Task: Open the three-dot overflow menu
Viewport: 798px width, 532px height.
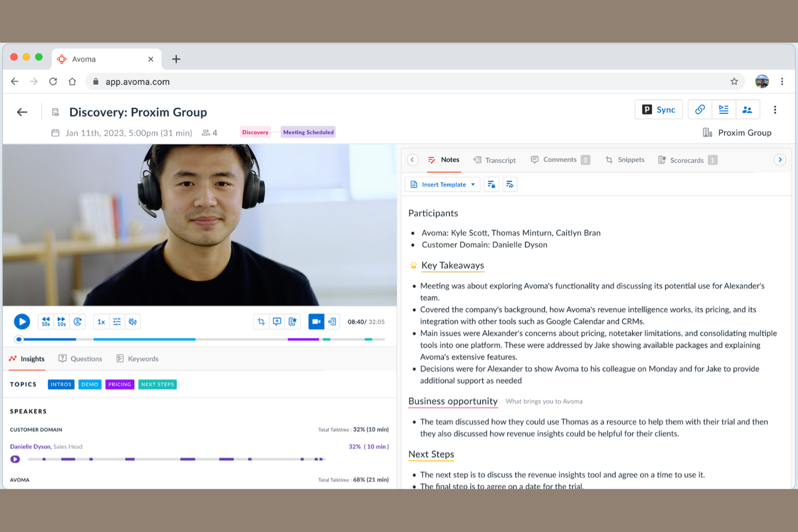Action: point(775,109)
